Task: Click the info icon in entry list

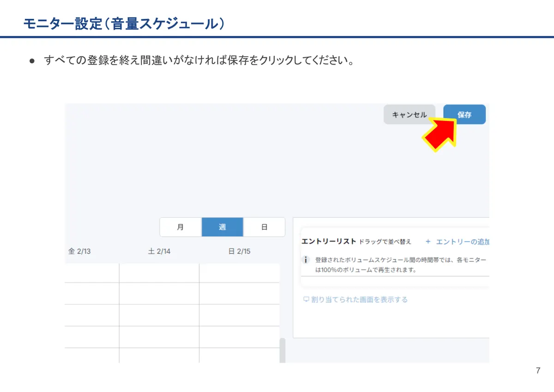Action: 306,260
